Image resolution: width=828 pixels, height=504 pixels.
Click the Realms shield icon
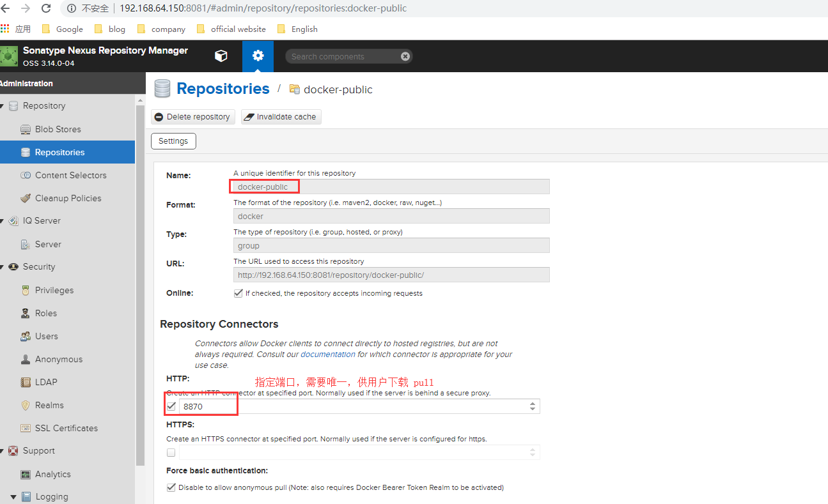pos(26,405)
